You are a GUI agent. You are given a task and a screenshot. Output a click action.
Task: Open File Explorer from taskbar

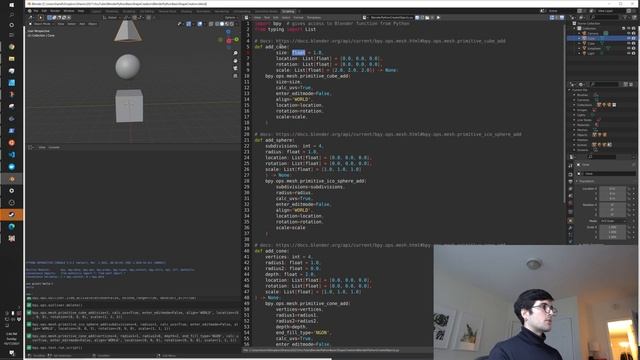11,59
